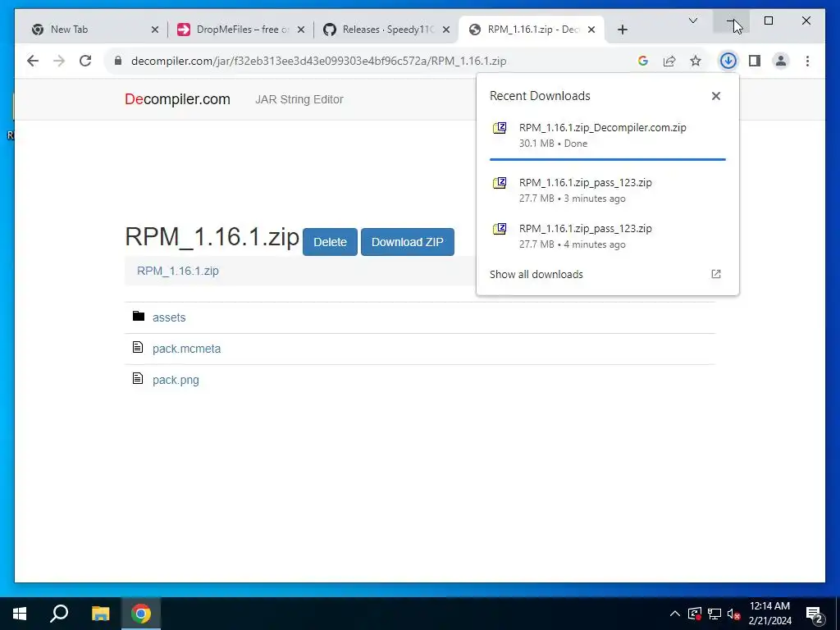Image resolution: width=840 pixels, height=630 pixels.
Task: Show hidden system tray icons
Action: tap(675, 614)
